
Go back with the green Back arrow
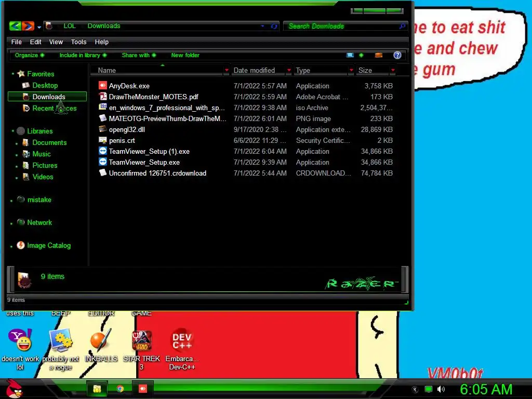pyautogui.click(x=15, y=26)
